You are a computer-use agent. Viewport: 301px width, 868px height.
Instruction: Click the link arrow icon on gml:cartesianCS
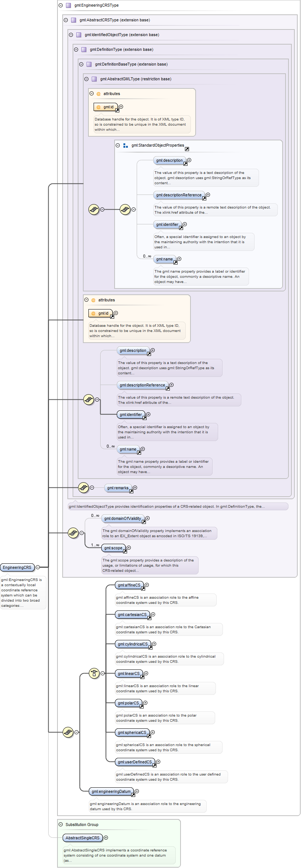149,618
